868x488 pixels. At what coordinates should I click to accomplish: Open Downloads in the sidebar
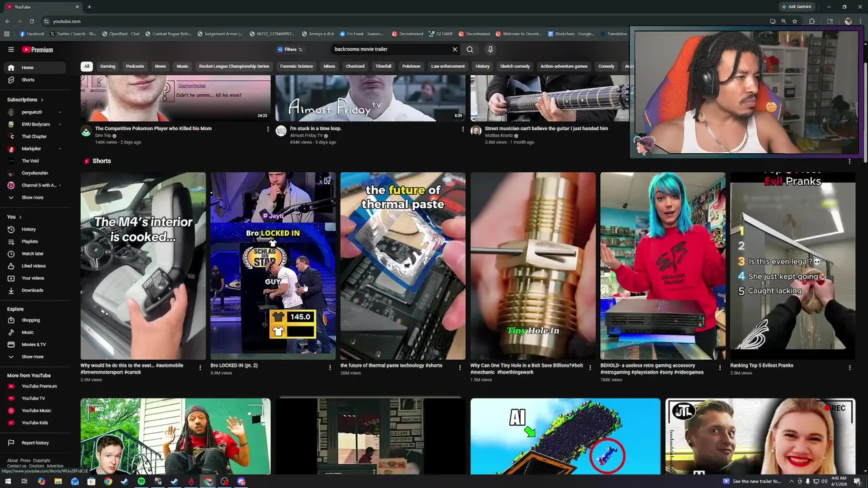(35, 290)
